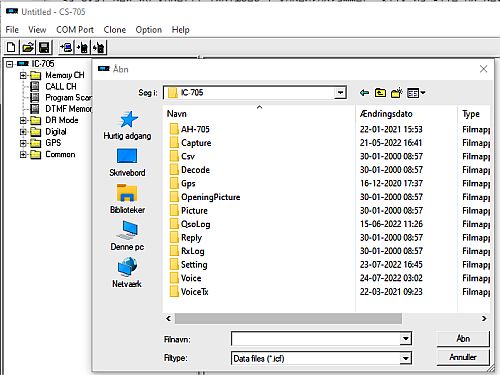Open the Option menu

149,30
